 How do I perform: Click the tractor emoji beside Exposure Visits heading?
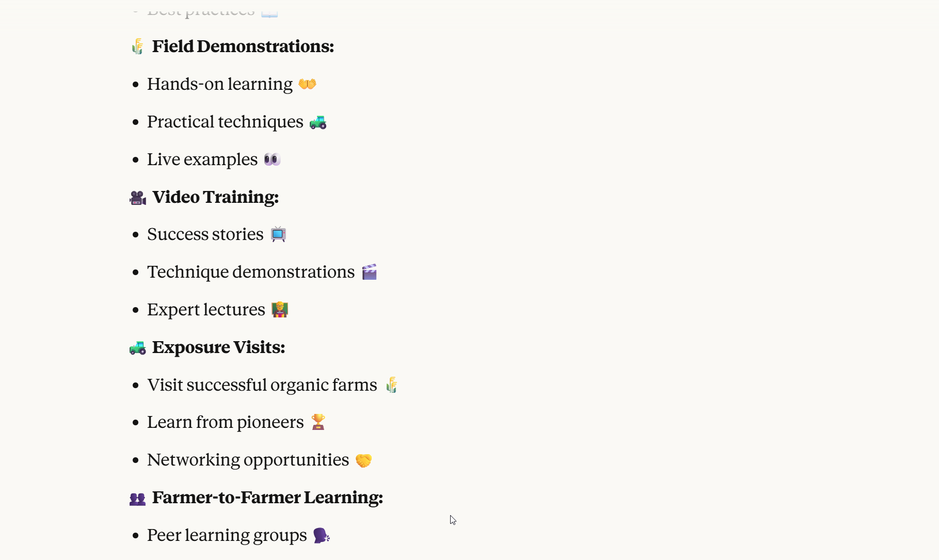(138, 348)
